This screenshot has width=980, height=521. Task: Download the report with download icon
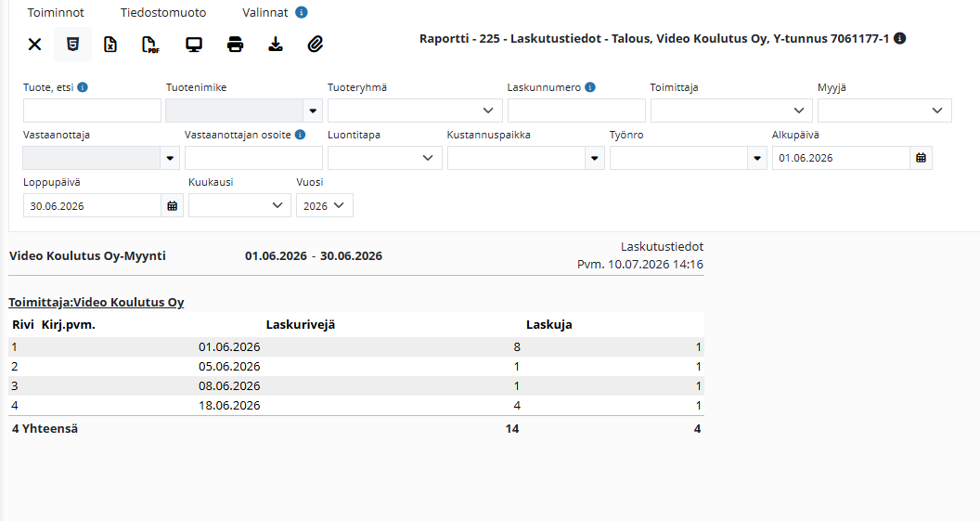[x=275, y=45]
